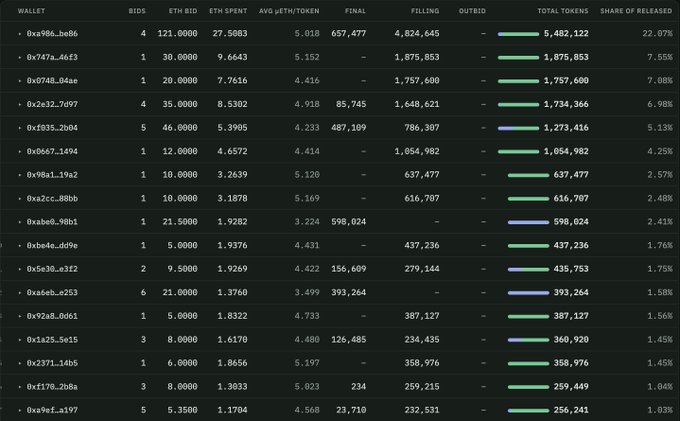
Task: Sort by the BIDS column header
Action: [x=137, y=11]
